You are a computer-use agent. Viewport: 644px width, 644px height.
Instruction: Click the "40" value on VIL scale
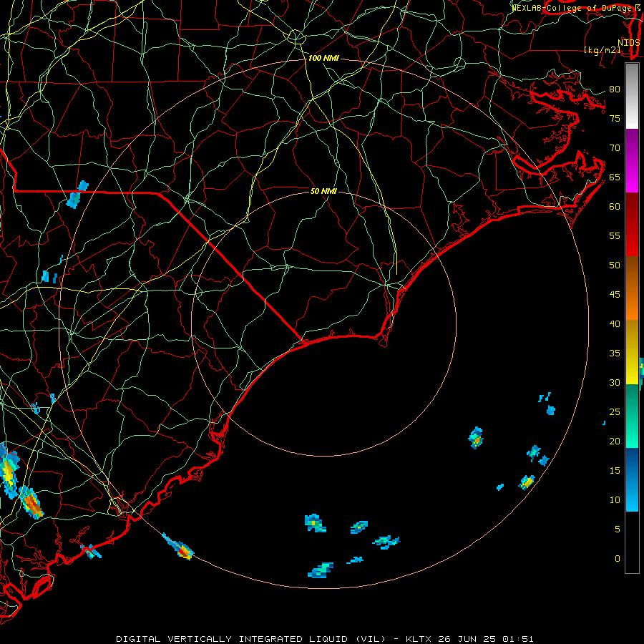point(615,324)
